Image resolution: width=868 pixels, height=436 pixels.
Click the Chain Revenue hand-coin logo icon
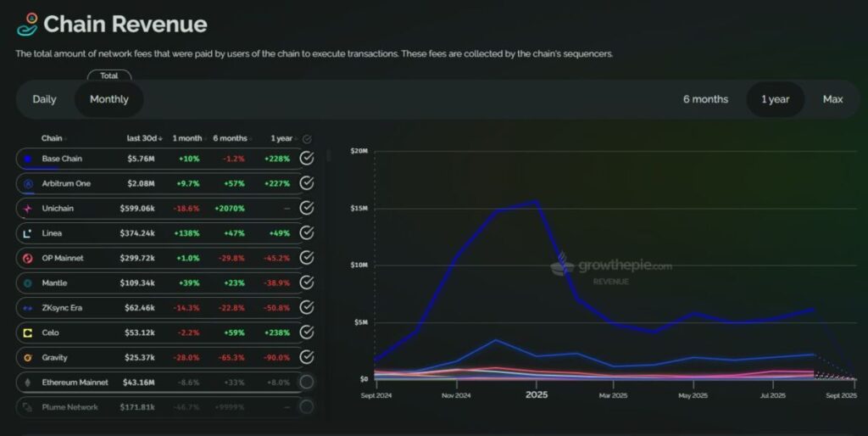(26, 25)
